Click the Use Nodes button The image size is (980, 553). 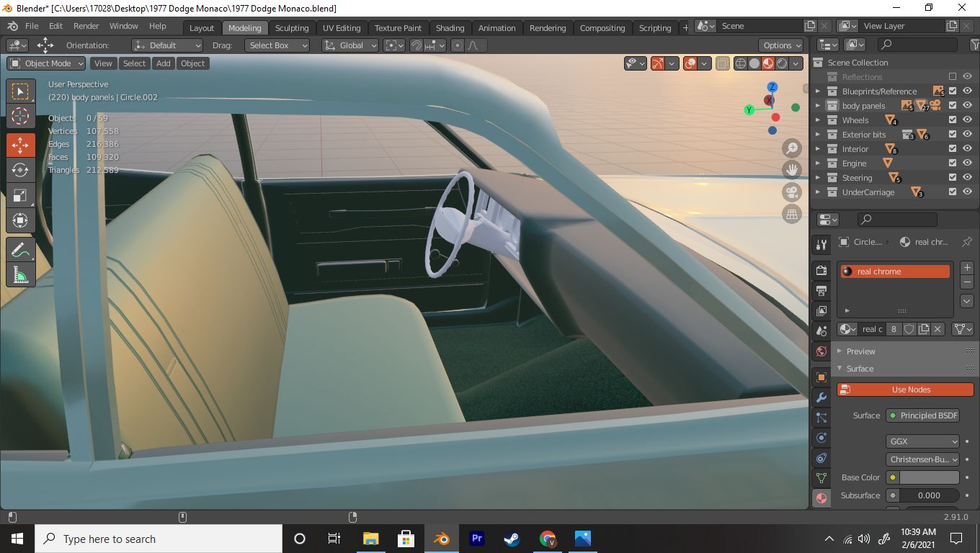pos(905,390)
